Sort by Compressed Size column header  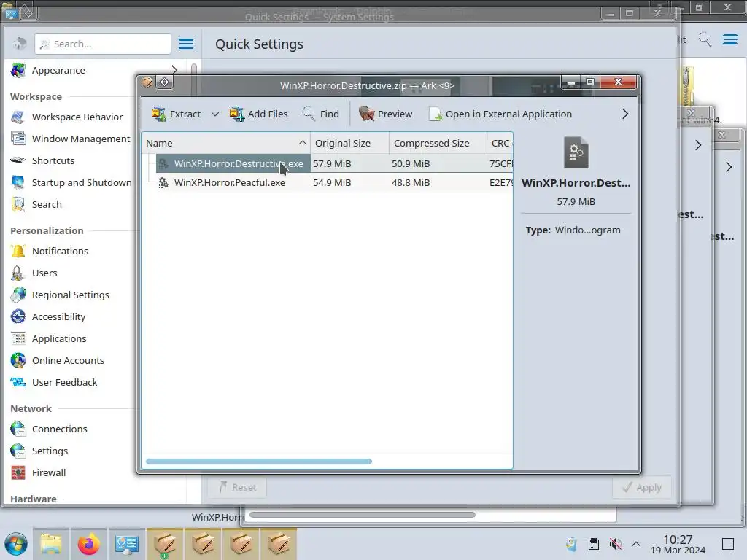click(x=438, y=144)
